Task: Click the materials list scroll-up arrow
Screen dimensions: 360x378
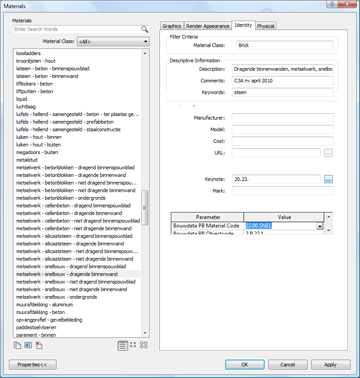Action: click(145, 53)
